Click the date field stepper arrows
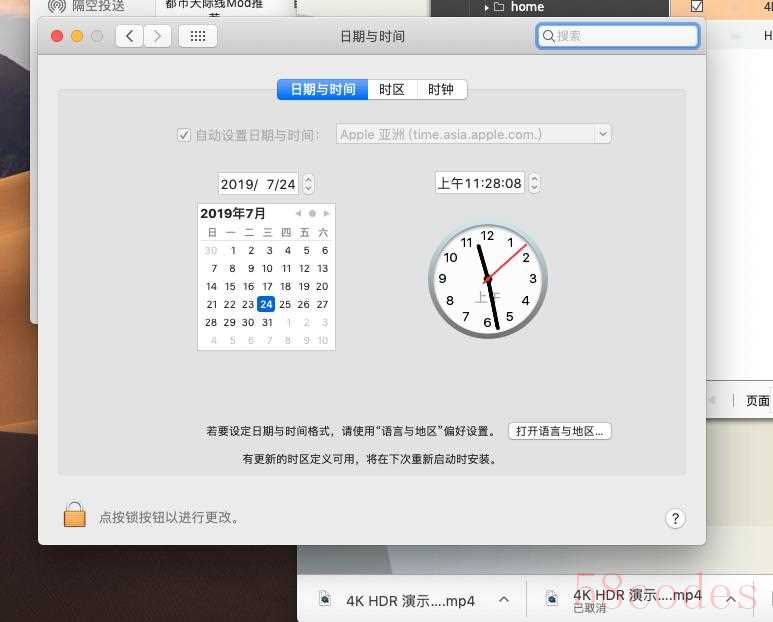773x622 pixels. (309, 184)
